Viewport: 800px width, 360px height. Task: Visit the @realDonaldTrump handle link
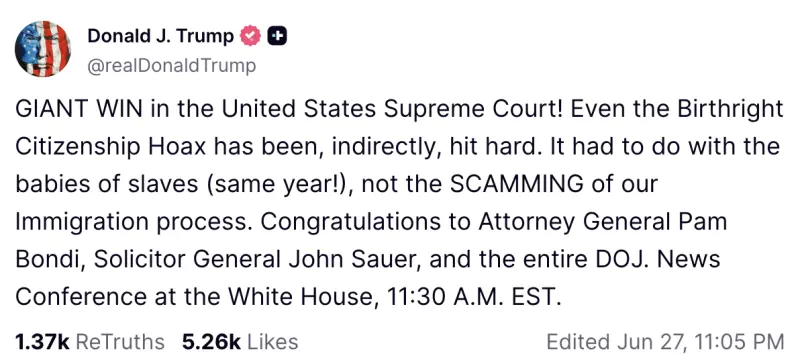click(x=171, y=66)
